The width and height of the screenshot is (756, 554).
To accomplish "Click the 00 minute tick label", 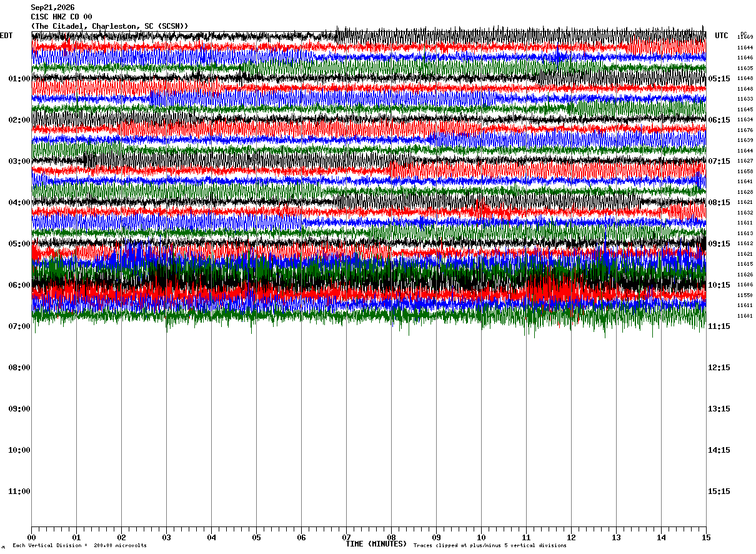I will point(31,537).
